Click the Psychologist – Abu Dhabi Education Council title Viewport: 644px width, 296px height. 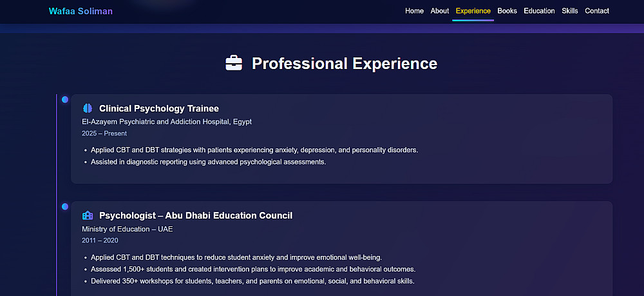tap(196, 215)
